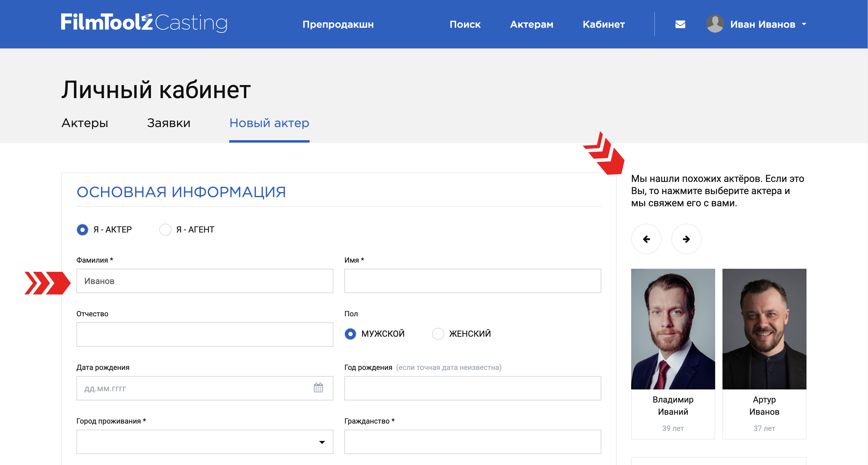868x465 pixels.
Task: Choose МУЖСКОЙ gender option
Action: coord(350,334)
